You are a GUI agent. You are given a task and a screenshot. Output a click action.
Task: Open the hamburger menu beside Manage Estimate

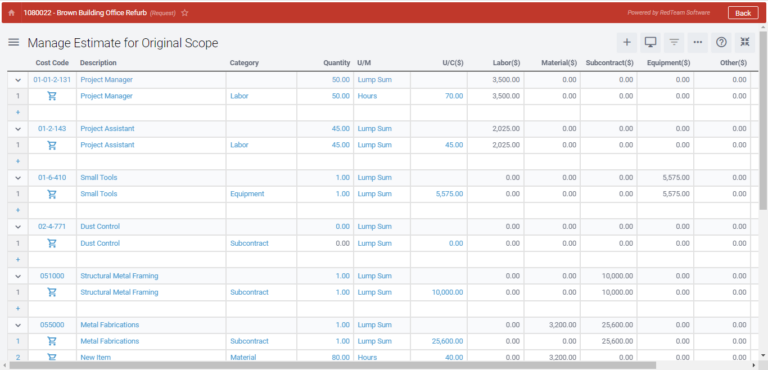coord(14,43)
